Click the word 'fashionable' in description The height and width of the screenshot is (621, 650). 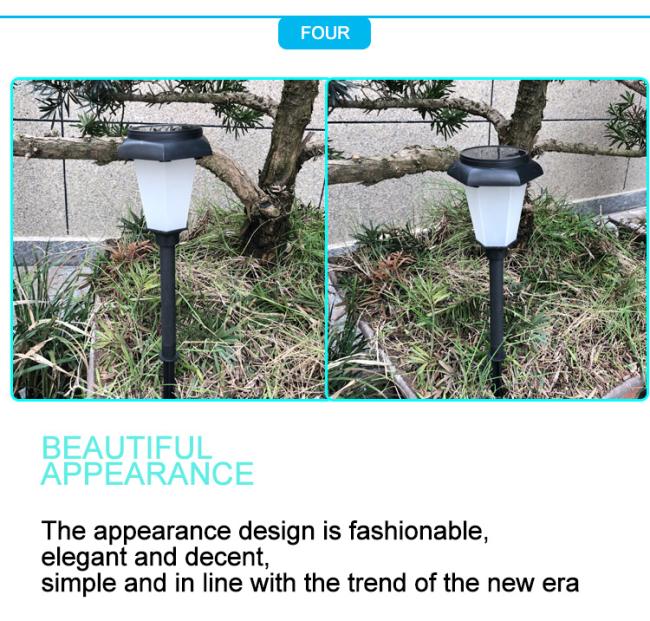pyautogui.click(x=415, y=530)
